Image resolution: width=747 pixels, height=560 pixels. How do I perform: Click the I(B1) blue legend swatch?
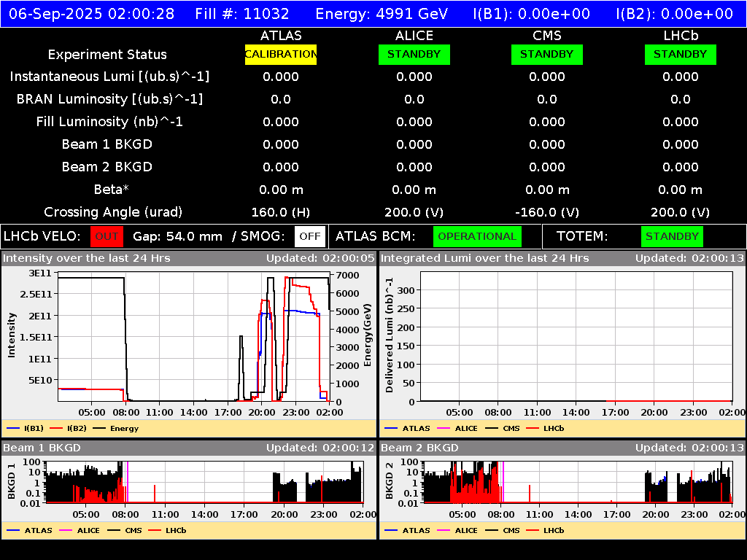[13, 428]
